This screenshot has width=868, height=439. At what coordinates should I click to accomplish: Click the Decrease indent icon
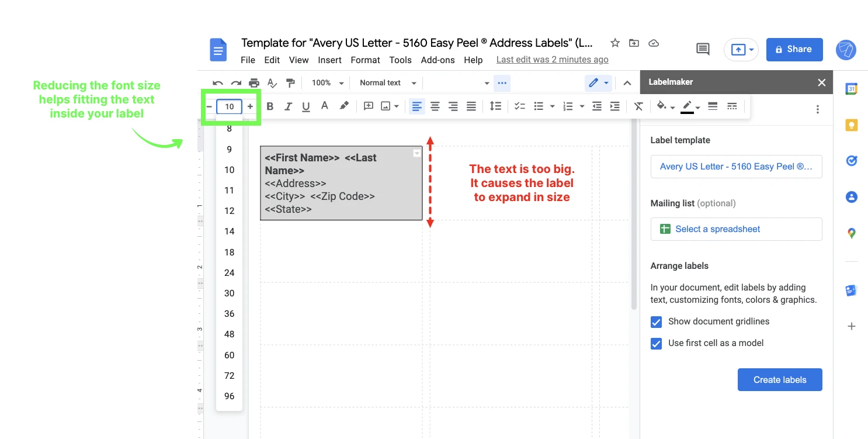596,106
